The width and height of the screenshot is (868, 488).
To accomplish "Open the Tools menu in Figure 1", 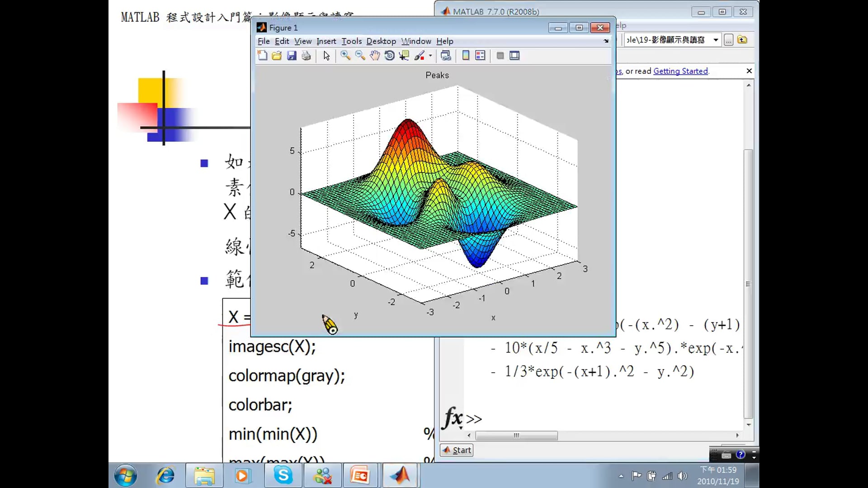I will click(x=351, y=41).
